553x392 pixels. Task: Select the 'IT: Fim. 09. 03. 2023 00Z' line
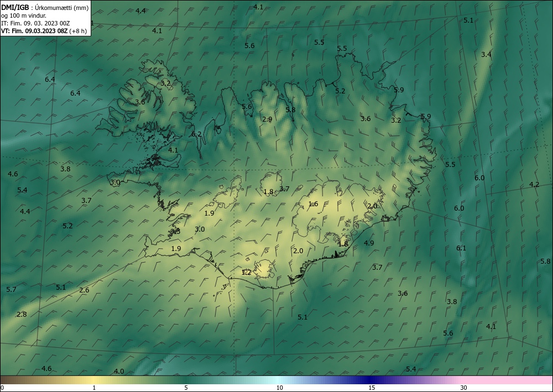(x=35, y=23)
